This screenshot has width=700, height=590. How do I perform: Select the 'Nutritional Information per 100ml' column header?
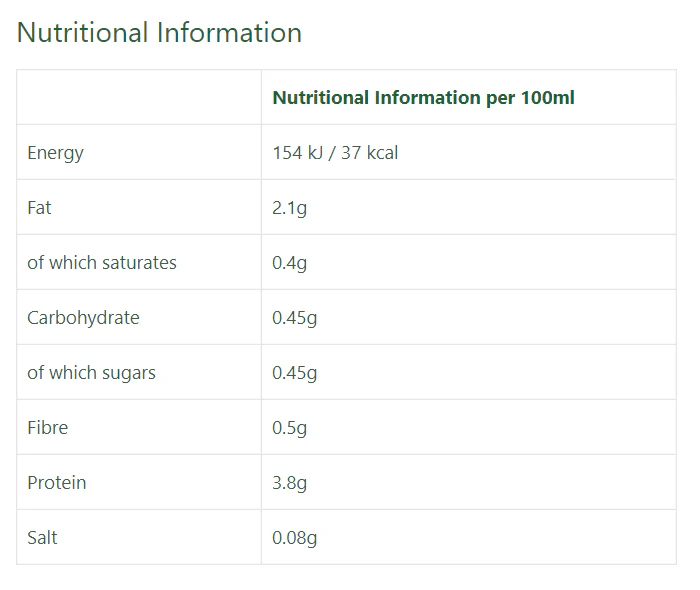pyautogui.click(x=423, y=98)
